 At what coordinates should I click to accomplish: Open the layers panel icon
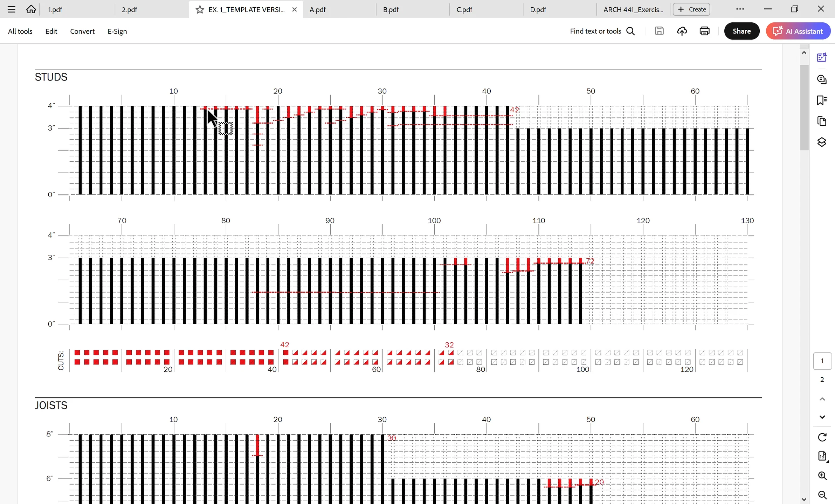pyautogui.click(x=822, y=142)
